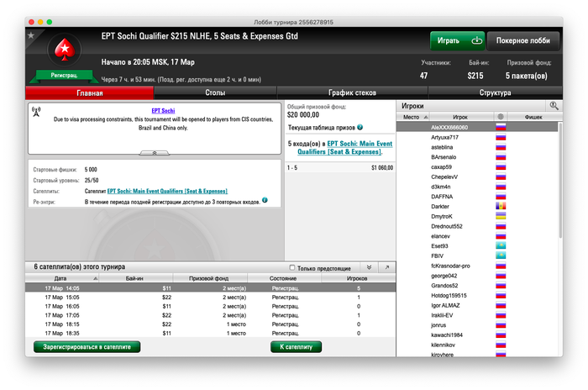588x390 pixels.
Task: Sort satellites by Игроков column
Action: pyautogui.click(x=357, y=278)
